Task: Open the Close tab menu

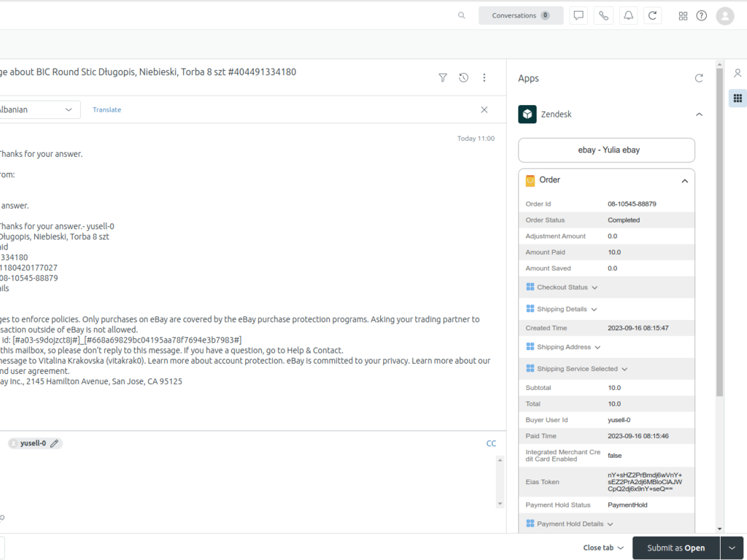Action: (603, 548)
